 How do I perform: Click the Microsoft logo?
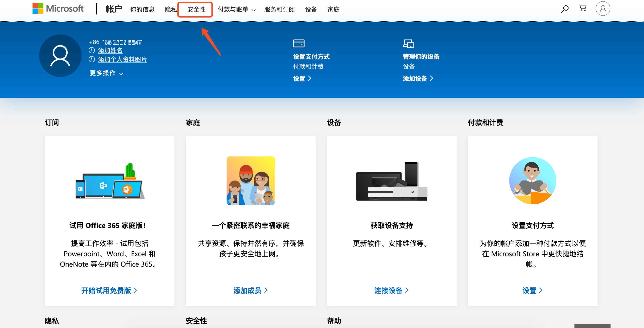coord(58,9)
